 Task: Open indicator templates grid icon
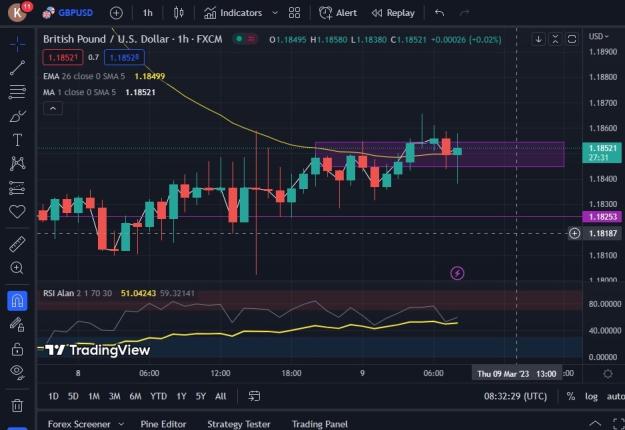click(x=294, y=13)
